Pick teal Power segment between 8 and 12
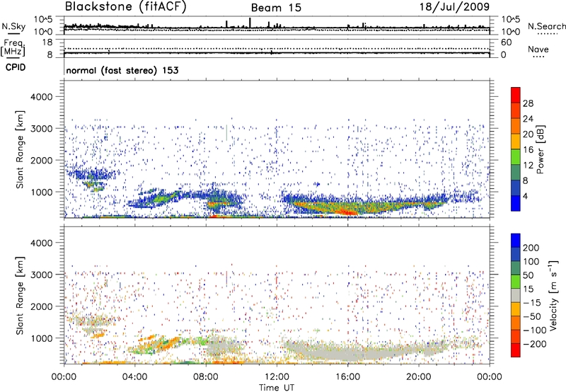This screenshot has width=566, height=392. (516, 172)
